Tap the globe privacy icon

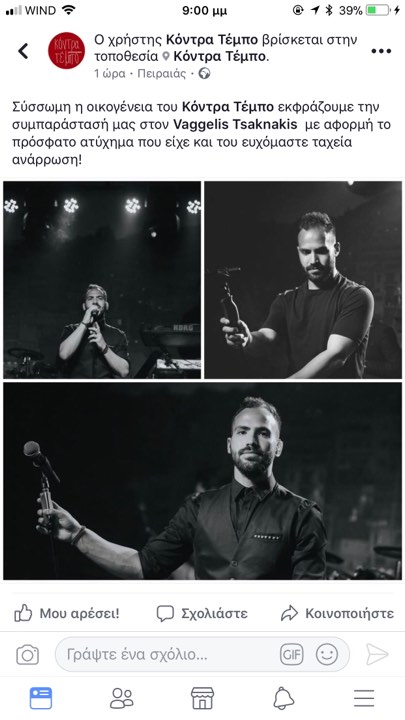(x=204, y=73)
